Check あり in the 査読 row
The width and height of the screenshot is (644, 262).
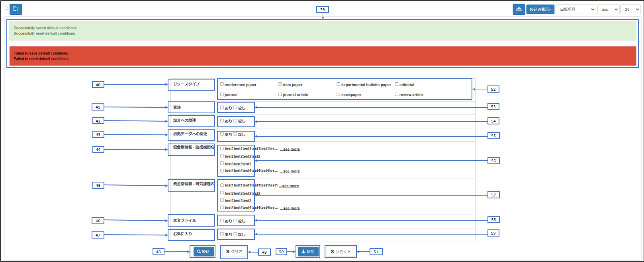click(x=222, y=107)
